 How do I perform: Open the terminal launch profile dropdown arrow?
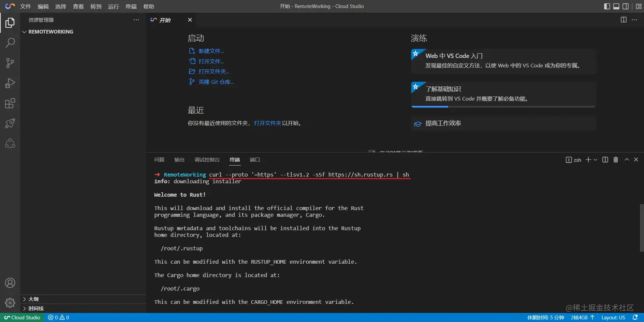pyautogui.click(x=595, y=160)
